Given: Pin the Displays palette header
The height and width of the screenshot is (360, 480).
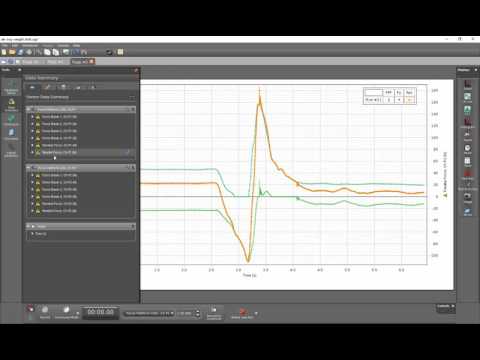Looking at the screenshot, I should [476, 70].
